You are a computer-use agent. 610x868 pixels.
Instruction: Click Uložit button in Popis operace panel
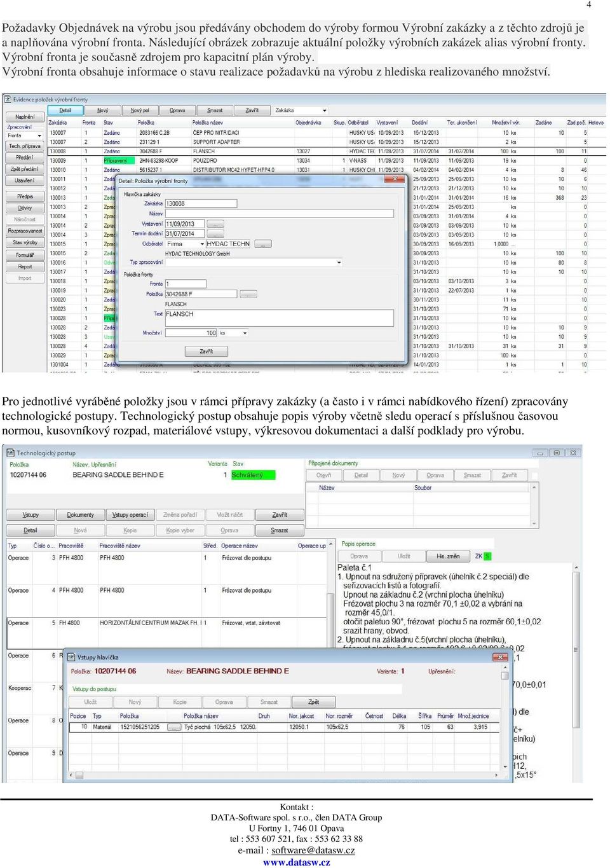tap(403, 556)
